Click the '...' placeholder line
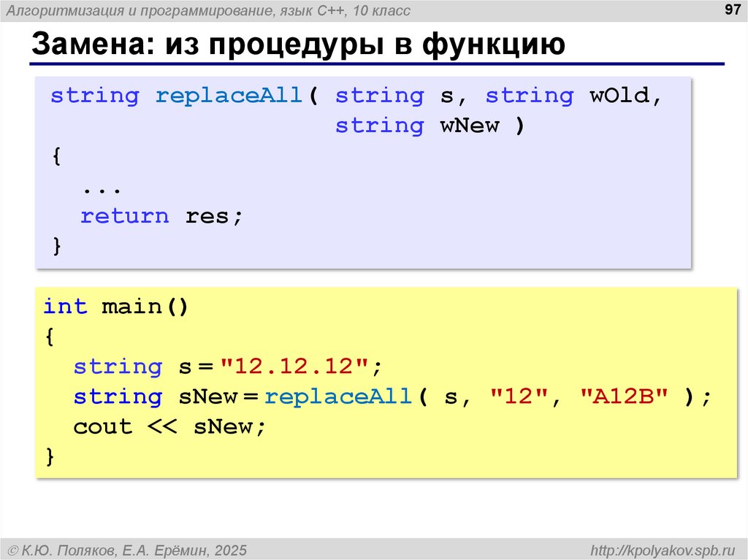748x560 pixels. pyautogui.click(x=102, y=190)
